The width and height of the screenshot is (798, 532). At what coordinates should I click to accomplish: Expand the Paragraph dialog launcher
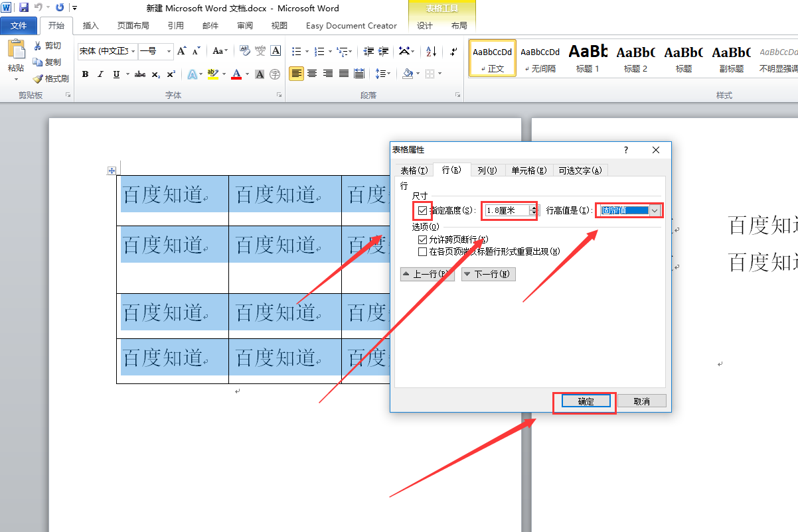(x=457, y=96)
